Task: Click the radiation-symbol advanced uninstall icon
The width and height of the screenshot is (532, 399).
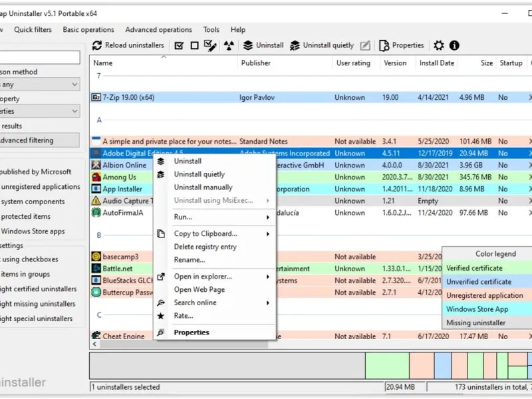Action: [x=229, y=45]
